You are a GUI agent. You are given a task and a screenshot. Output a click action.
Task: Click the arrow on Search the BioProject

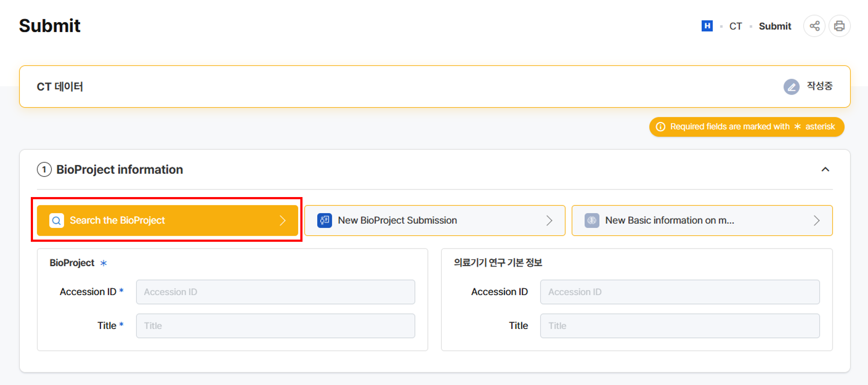[283, 220]
